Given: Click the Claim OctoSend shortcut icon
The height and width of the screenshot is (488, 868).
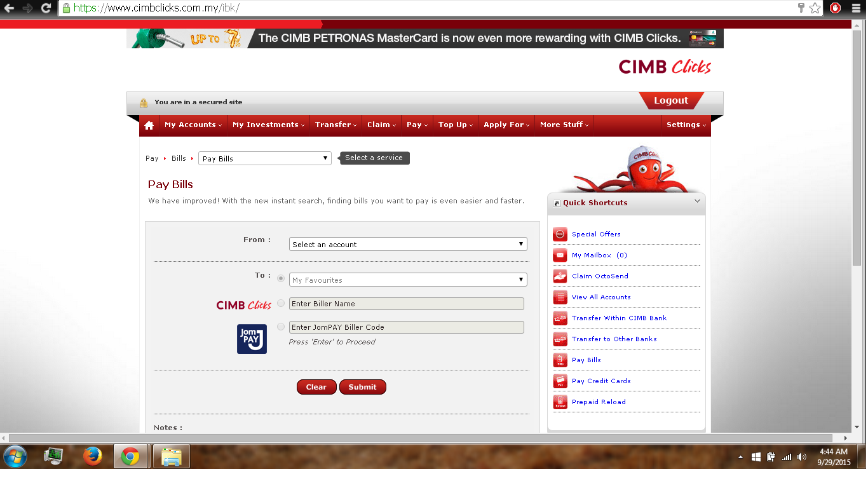Looking at the screenshot, I should pos(560,276).
